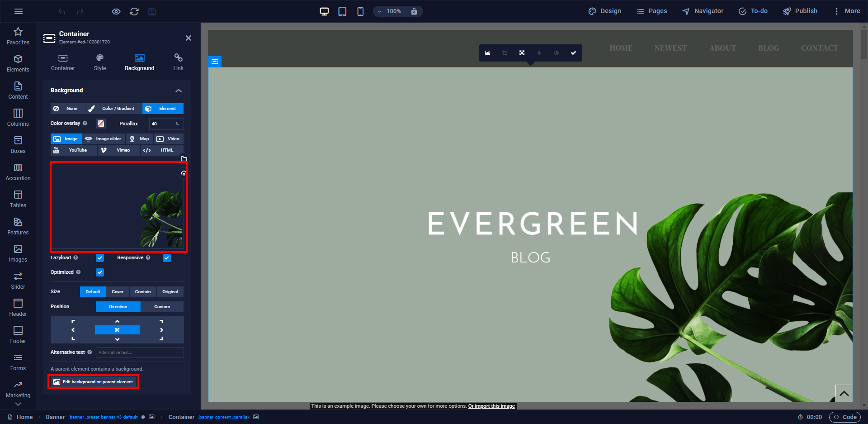Viewport: 868px width, 424px height.
Task: Click the Publish button
Action: (x=800, y=11)
